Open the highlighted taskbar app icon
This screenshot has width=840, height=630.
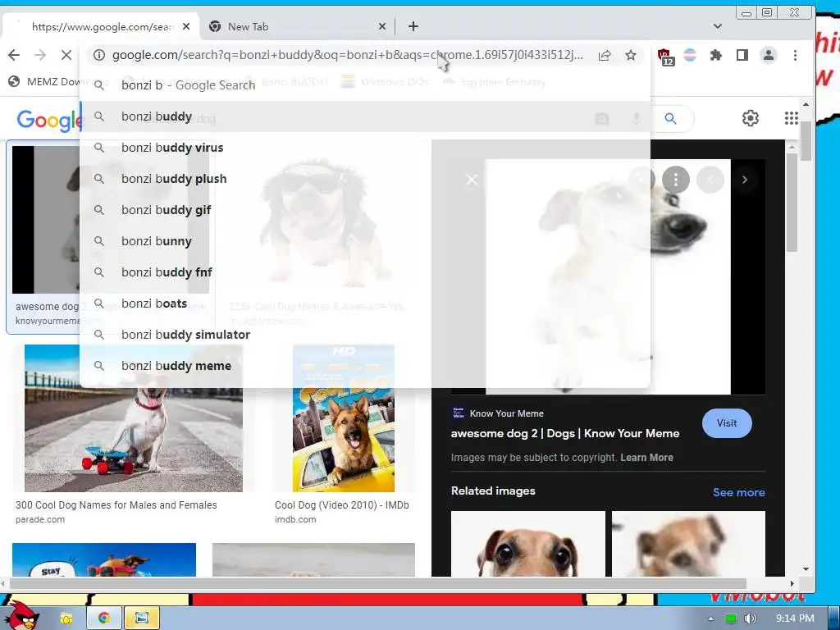[141, 619]
